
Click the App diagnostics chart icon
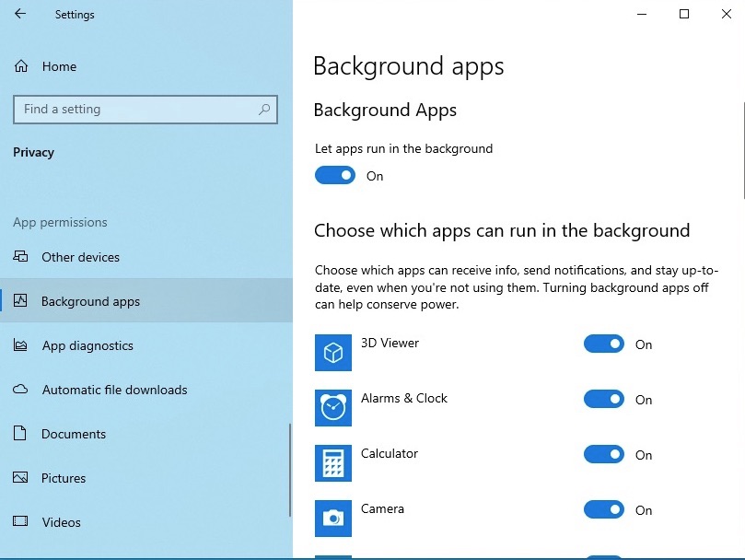[x=20, y=345]
